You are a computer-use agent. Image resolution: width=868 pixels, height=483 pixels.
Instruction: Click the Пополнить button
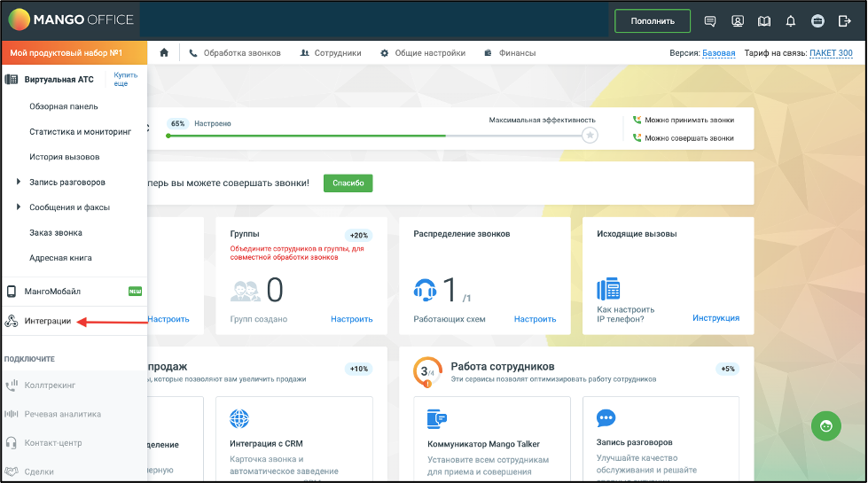click(x=653, y=21)
